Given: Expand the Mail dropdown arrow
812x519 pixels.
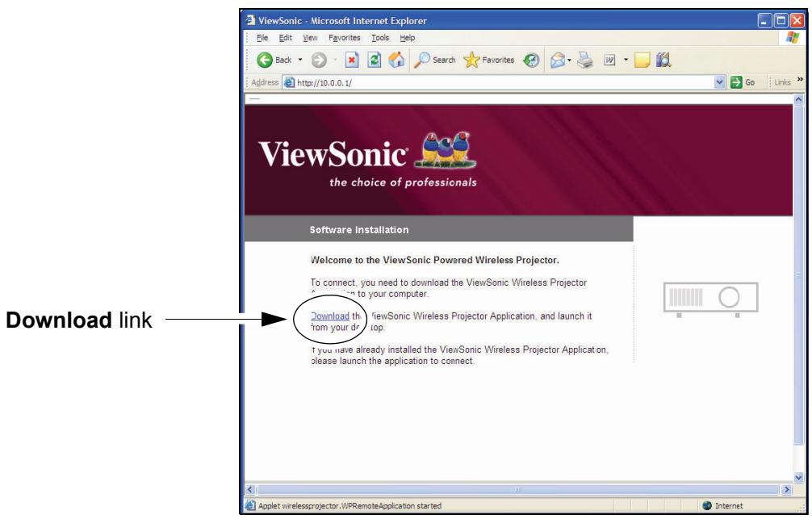Looking at the screenshot, I should (569, 60).
